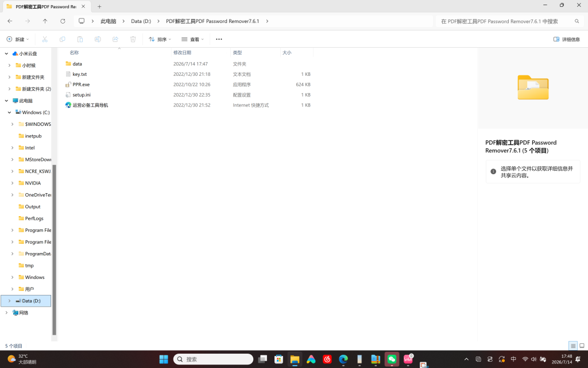Click the PC monitor icon in address bar
This screenshot has height=368, width=588.
(x=82, y=21)
